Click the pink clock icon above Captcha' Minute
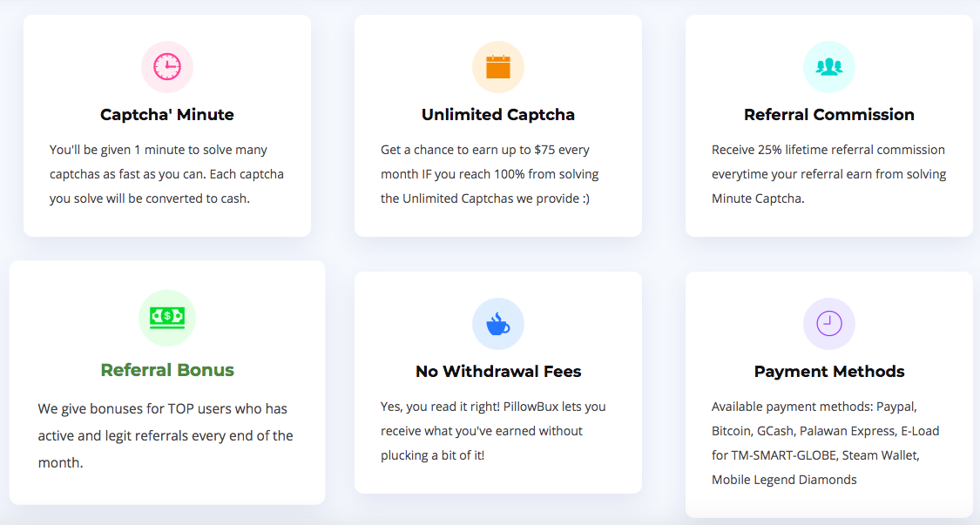 (x=167, y=67)
